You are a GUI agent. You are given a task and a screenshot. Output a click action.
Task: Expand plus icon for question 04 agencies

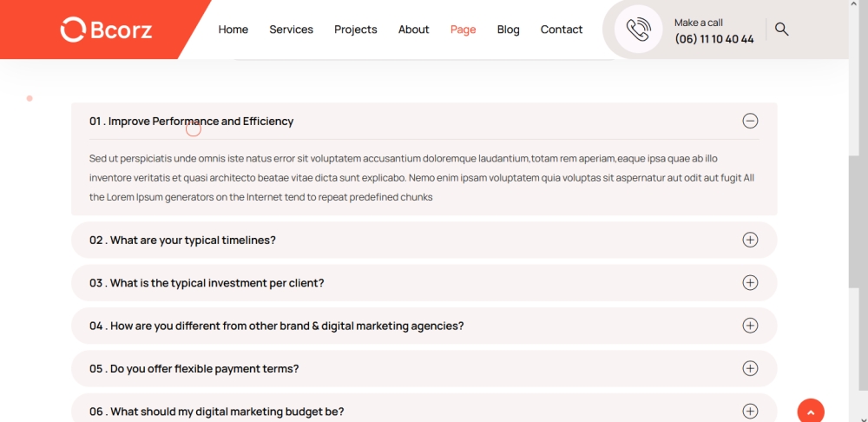[x=750, y=326]
